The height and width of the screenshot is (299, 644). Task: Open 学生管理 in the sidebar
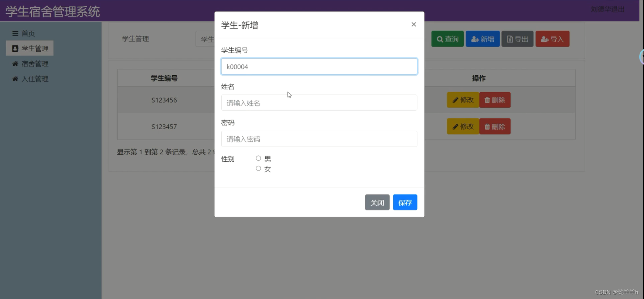[30, 48]
